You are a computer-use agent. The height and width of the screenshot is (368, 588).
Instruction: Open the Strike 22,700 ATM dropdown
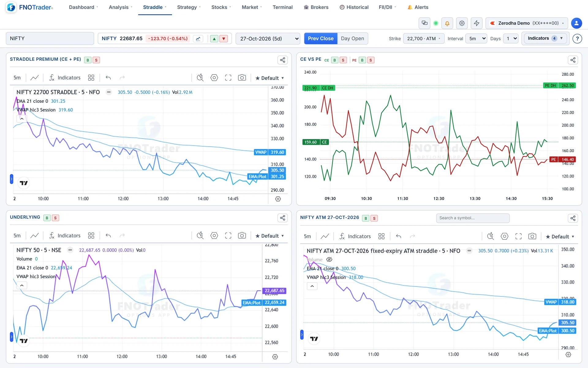424,39
